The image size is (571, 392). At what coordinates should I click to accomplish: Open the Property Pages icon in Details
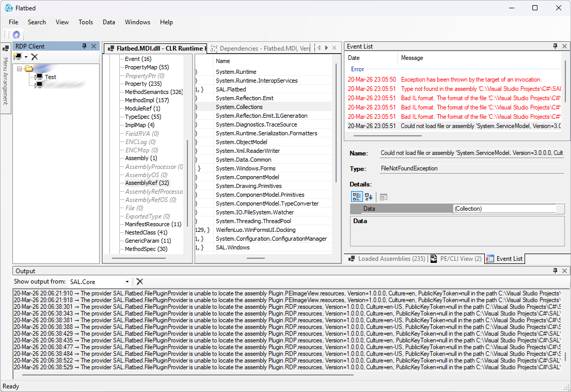pyautogui.click(x=383, y=197)
